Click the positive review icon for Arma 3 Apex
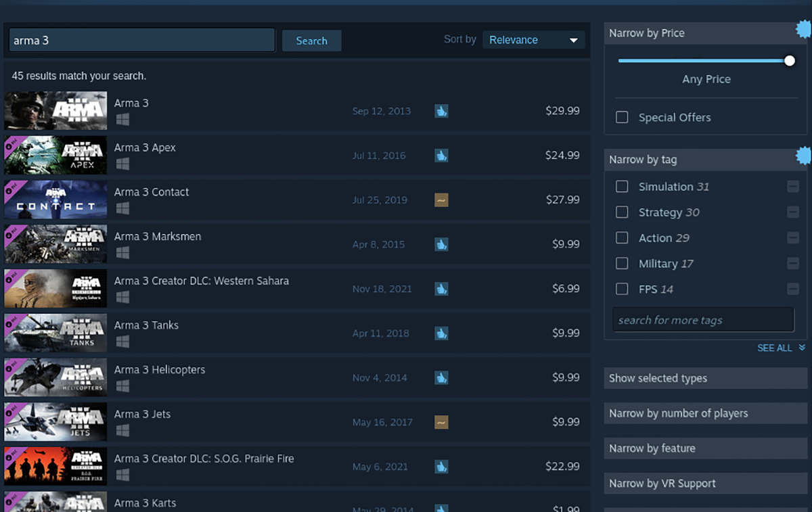 tap(441, 156)
